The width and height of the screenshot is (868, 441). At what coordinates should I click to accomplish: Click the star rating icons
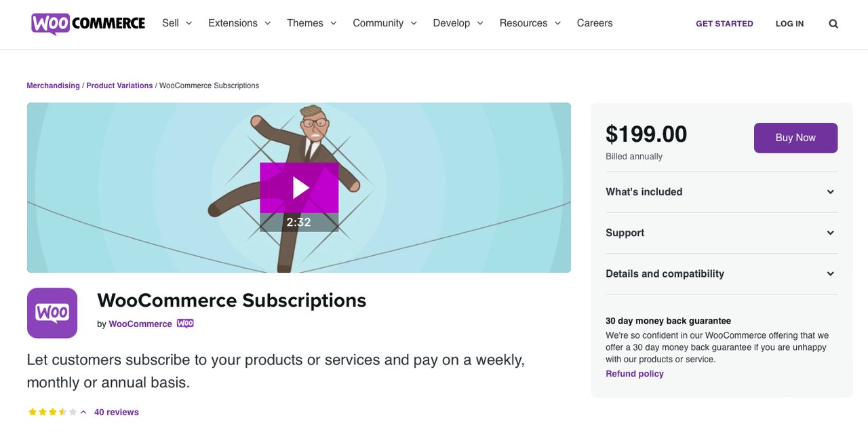[52, 412]
